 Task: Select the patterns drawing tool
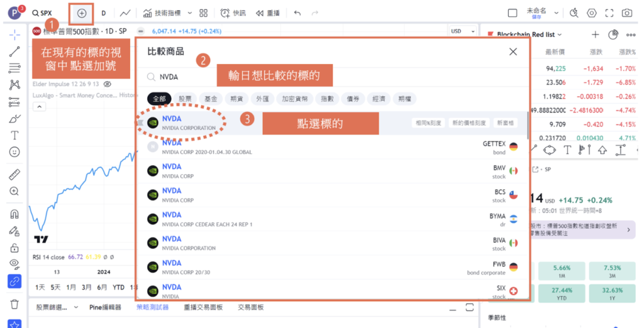tap(14, 85)
